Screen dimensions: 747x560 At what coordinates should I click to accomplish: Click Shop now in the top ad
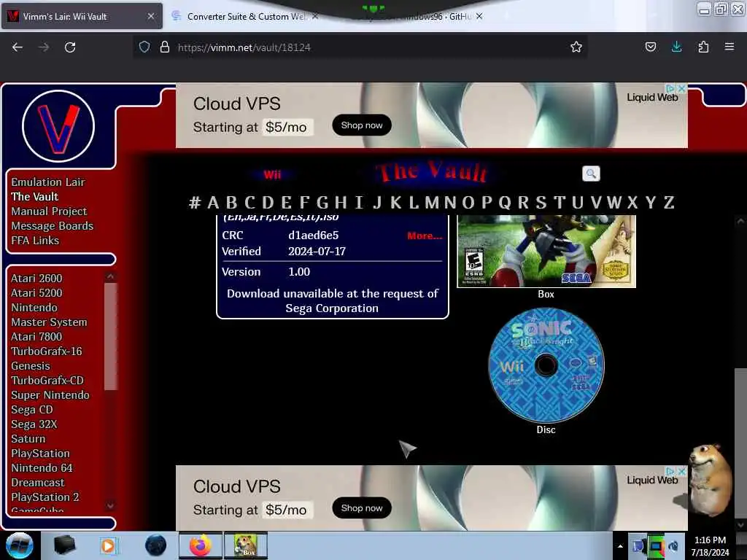click(x=362, y=125)
